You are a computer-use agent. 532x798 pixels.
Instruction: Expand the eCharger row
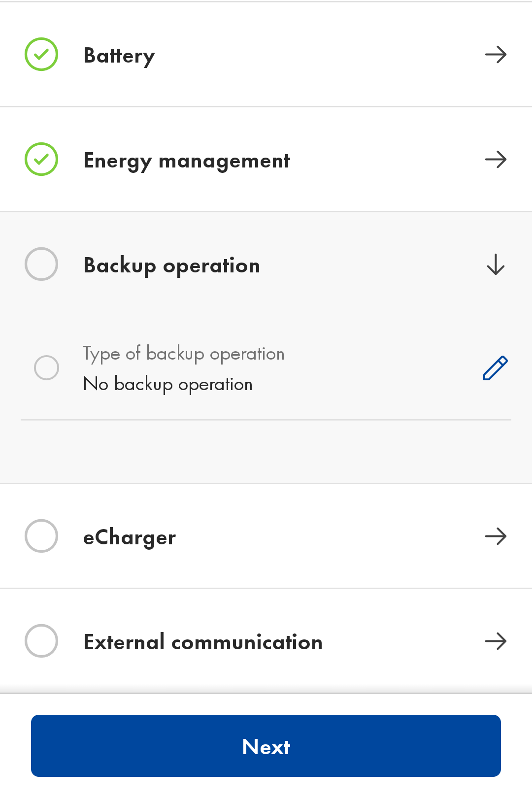pos(266,536)
